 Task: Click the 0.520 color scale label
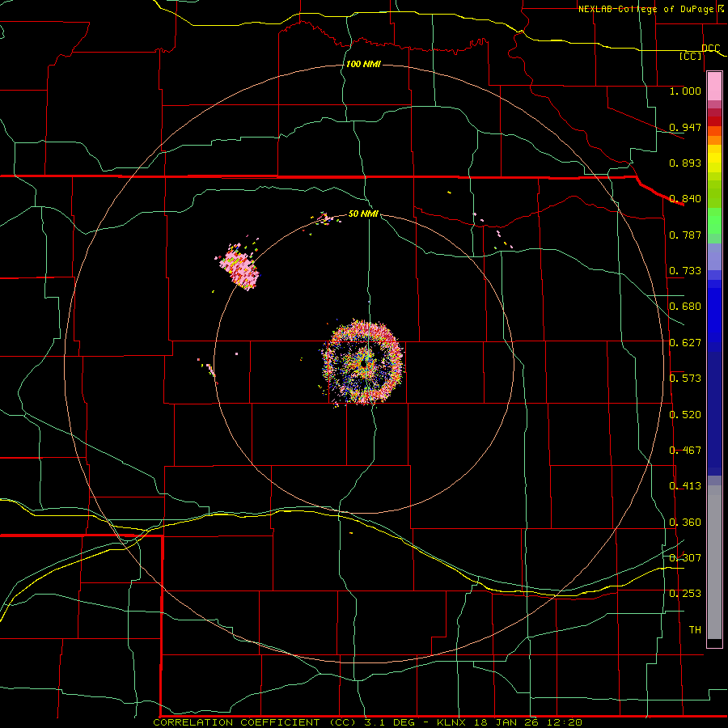pos(685,415)
